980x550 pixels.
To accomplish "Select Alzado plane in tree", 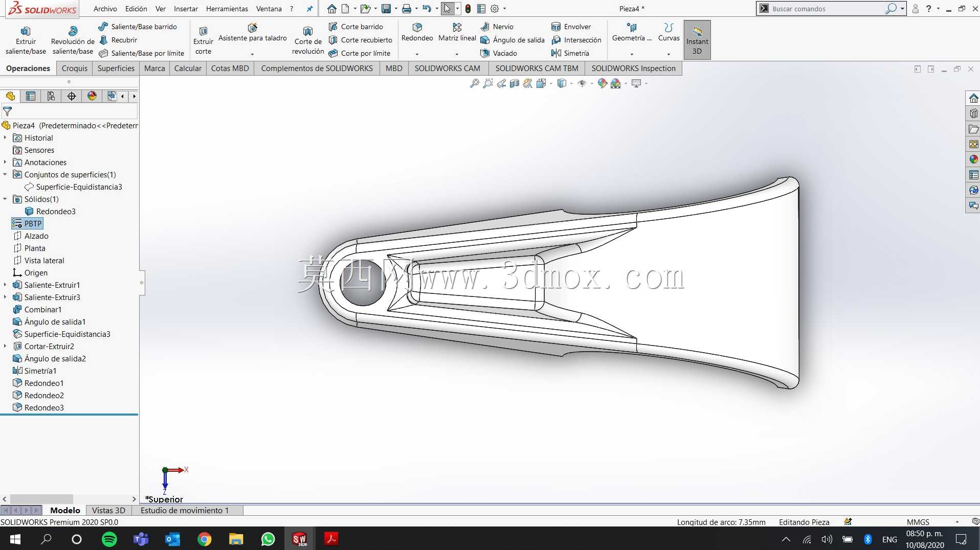I will pos(31,236).
